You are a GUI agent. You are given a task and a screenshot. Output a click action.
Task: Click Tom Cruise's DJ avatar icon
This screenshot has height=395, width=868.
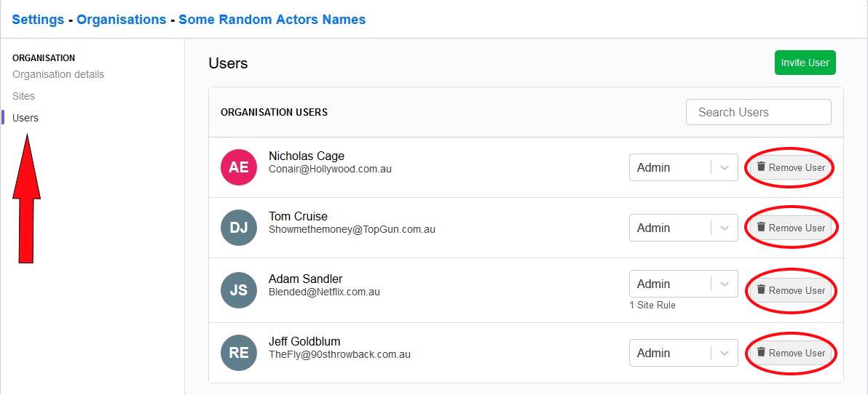(x=239, y=228)
